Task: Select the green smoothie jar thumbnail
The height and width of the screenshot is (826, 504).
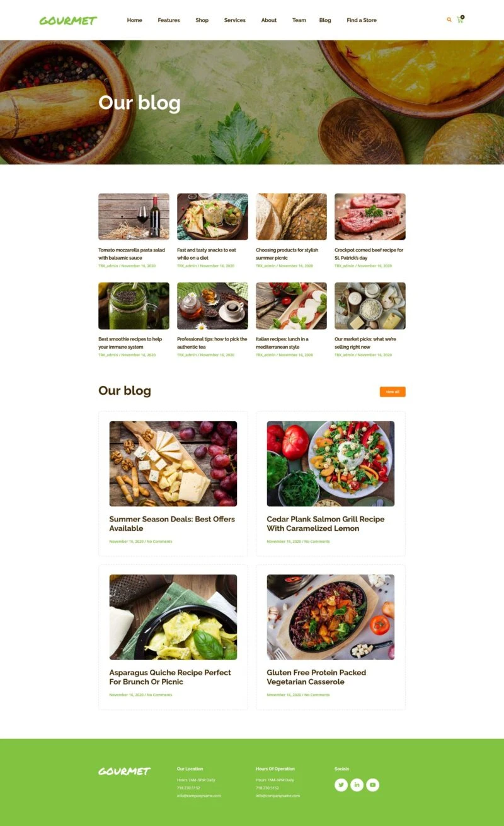Action: click(x=134, y=306)
